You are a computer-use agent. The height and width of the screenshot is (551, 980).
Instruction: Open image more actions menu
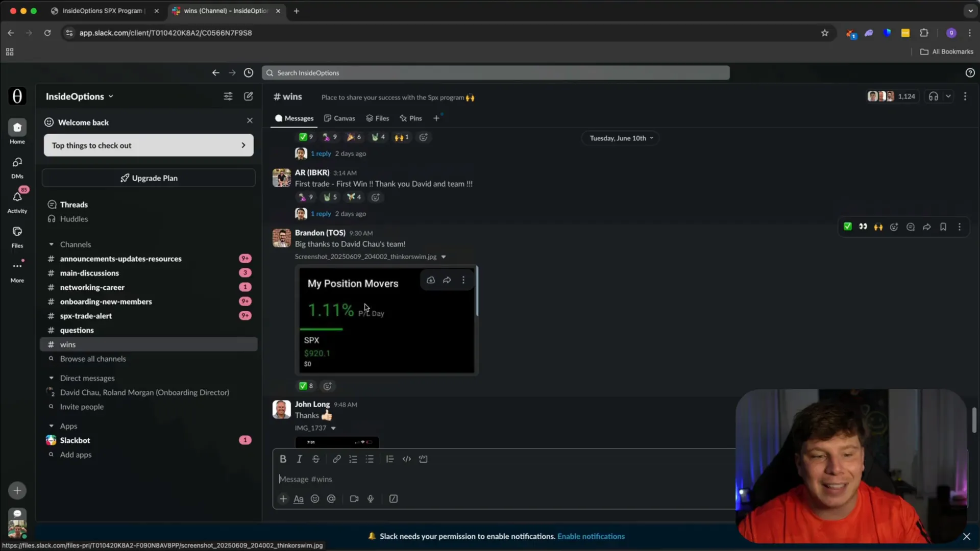click(x=463, y=280)
